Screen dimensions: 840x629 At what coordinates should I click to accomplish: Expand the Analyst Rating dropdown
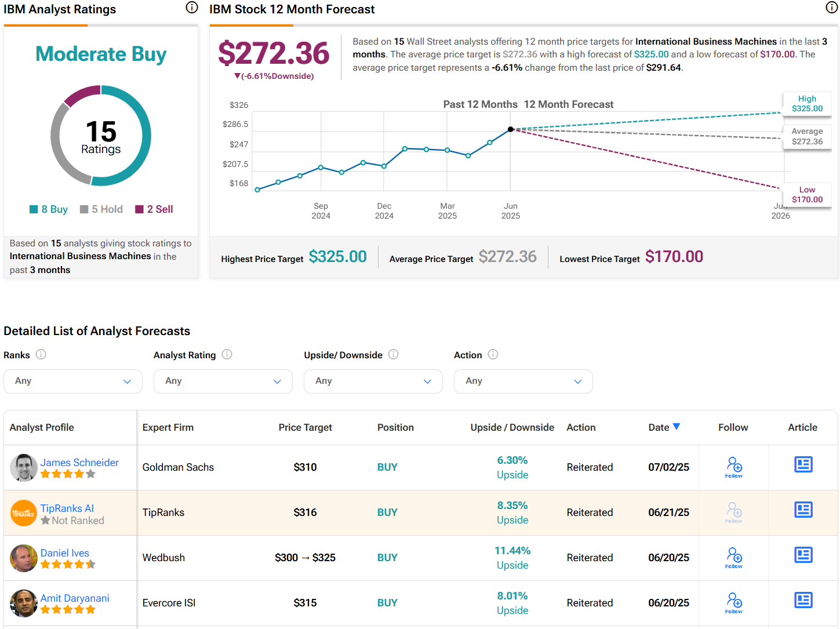pos(223,381)
